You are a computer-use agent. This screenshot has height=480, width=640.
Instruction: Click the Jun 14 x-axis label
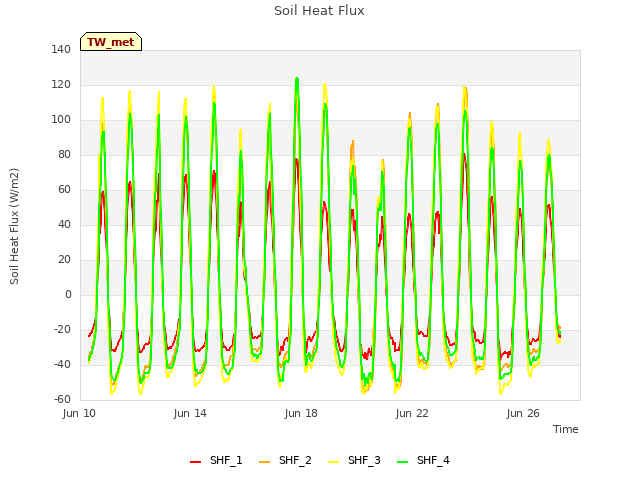click(x=190, y=413)
